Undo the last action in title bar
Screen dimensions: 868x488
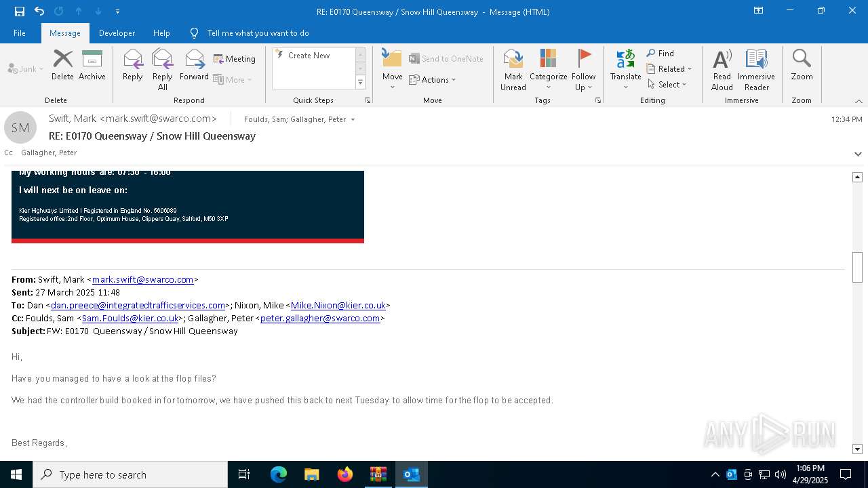click(x=39, y=12)
